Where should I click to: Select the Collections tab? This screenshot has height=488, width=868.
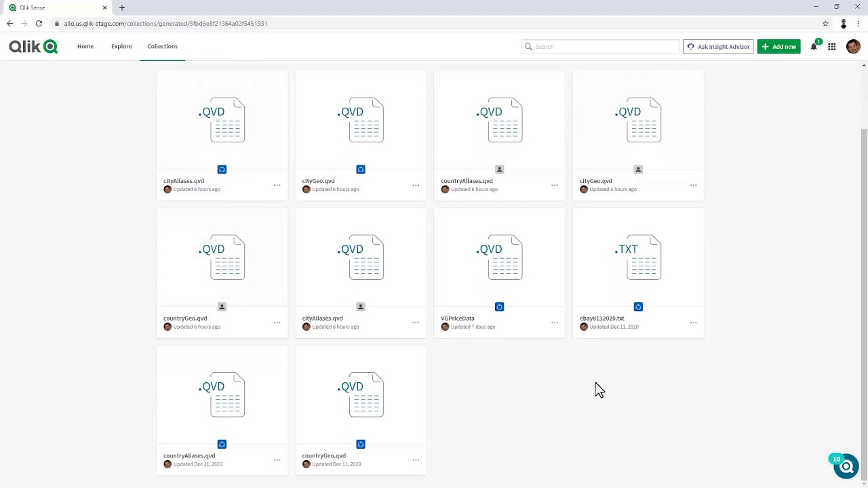point(163,46)
